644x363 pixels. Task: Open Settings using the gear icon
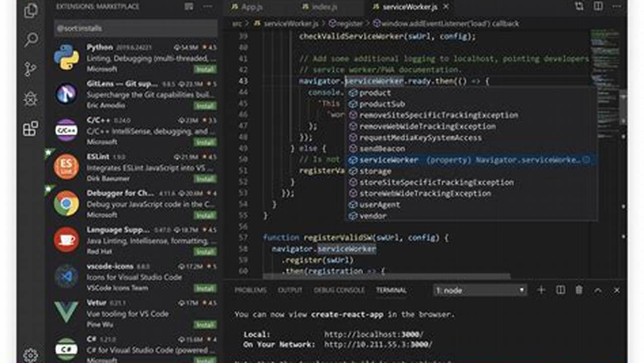(31, 354)
